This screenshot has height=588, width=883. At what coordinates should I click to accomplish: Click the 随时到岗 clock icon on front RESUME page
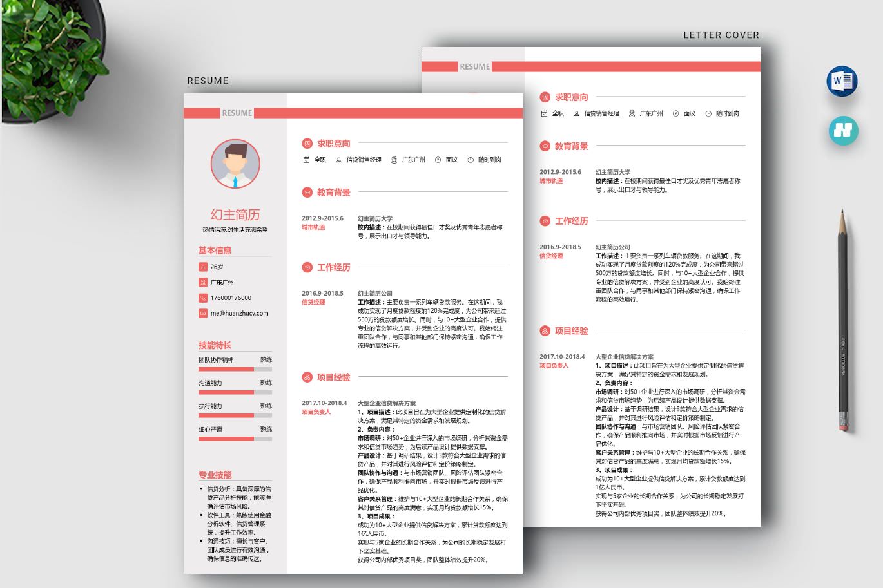click(x=471, y=160)
